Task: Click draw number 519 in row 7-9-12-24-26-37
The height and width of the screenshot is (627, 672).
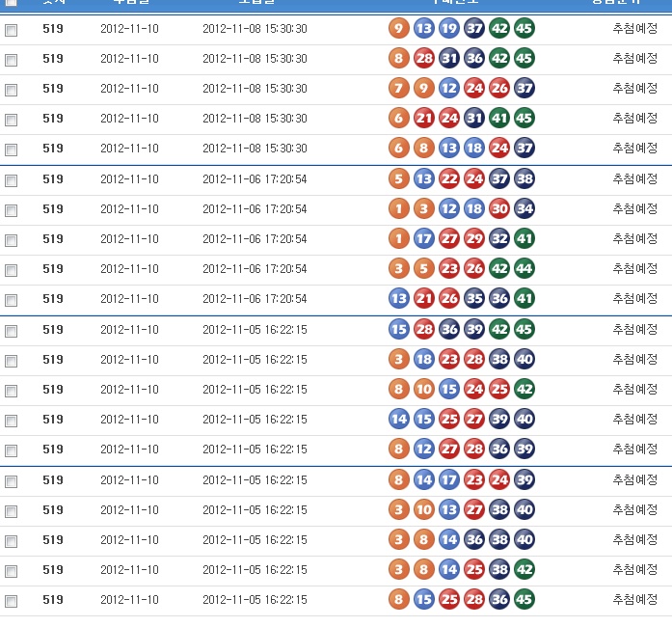Action: point(53,89)
